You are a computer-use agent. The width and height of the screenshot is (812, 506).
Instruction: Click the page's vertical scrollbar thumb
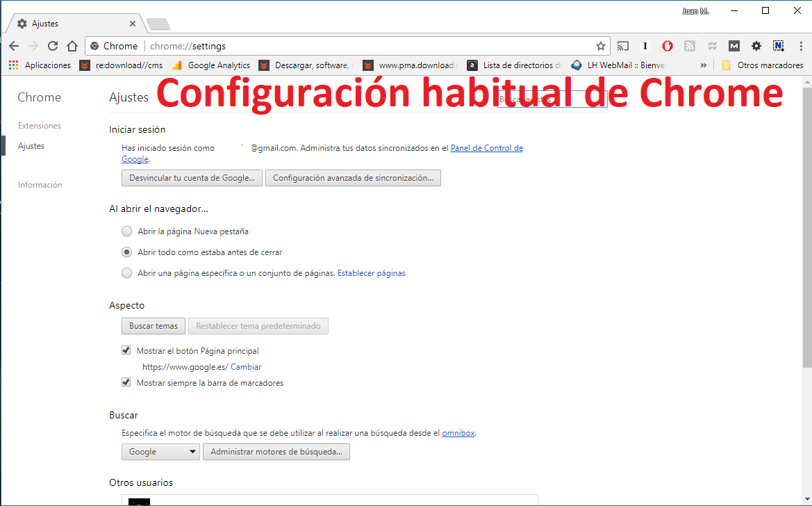click(x=807, y=227)
